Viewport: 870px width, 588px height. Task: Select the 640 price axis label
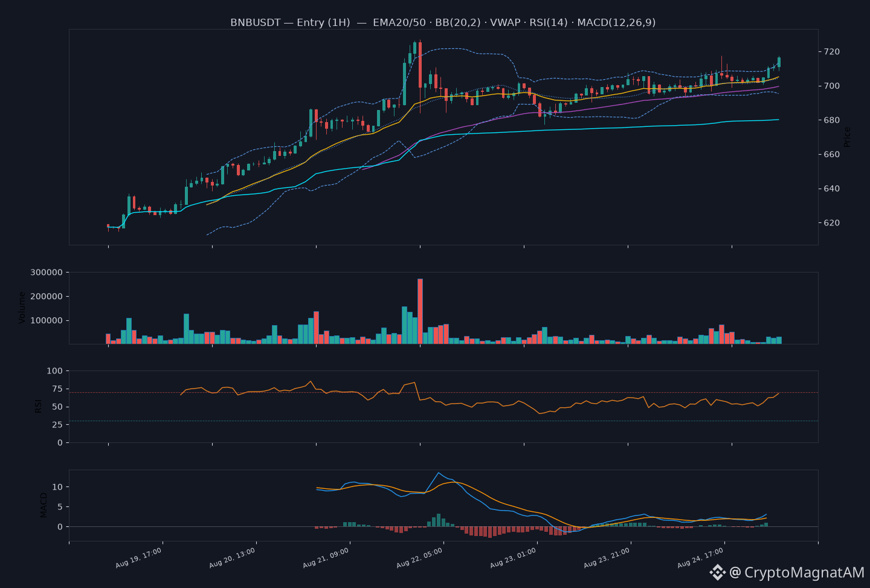(x=832, y=189)
